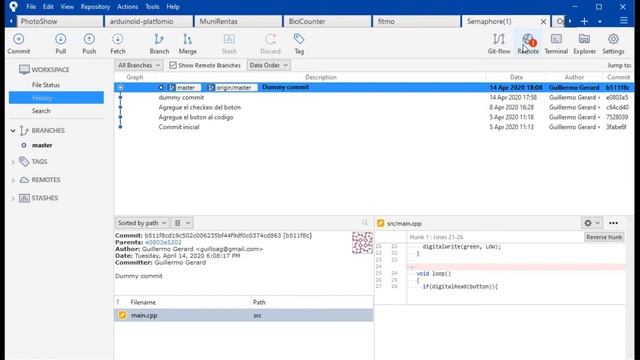640x360 pixels.
Task: Click the src/main.cpp diff header icon
Action: pos(380,223)
